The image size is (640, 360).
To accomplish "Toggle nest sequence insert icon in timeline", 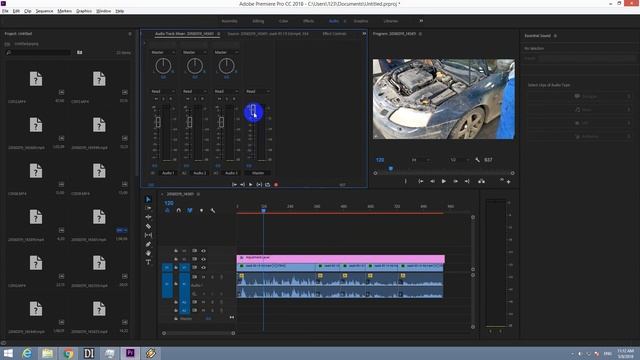I will tap(167, 211).
